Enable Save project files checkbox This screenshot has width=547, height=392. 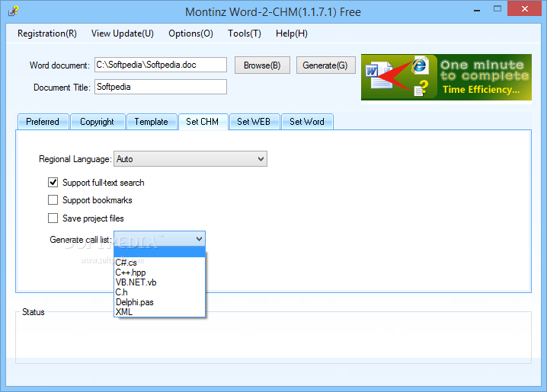tap(53, 218)
